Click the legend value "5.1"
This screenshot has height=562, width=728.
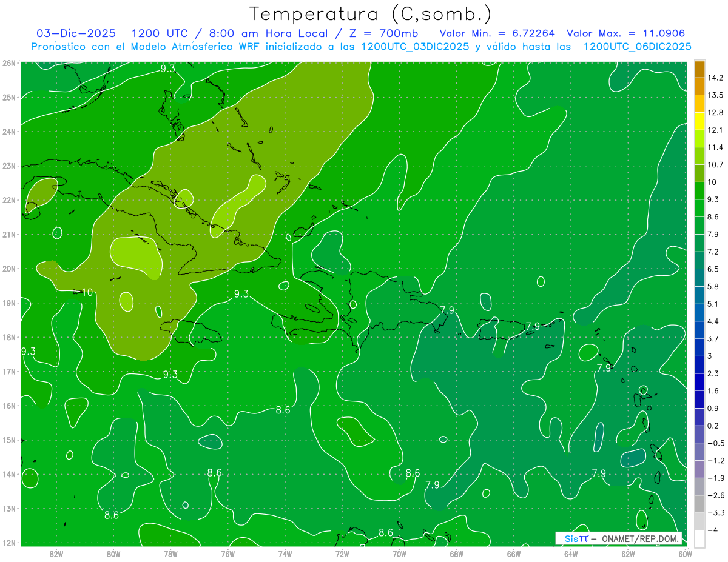[713, 303]
